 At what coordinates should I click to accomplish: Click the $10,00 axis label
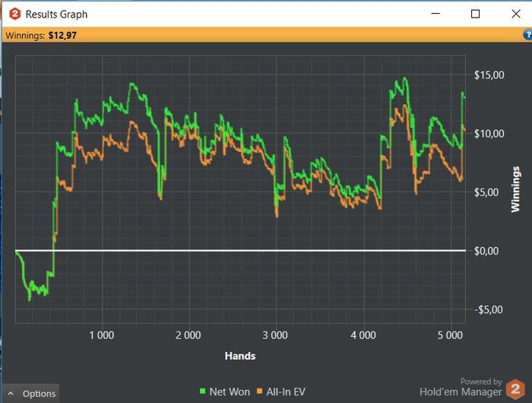[x=489, y=134]
